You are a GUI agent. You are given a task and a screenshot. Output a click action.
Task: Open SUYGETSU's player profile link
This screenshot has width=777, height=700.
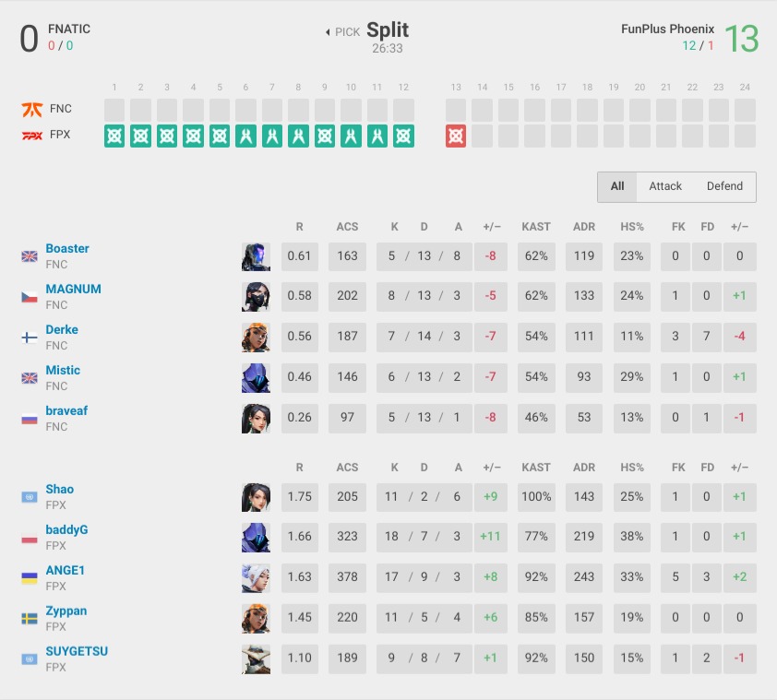click(x=77, y=651)
